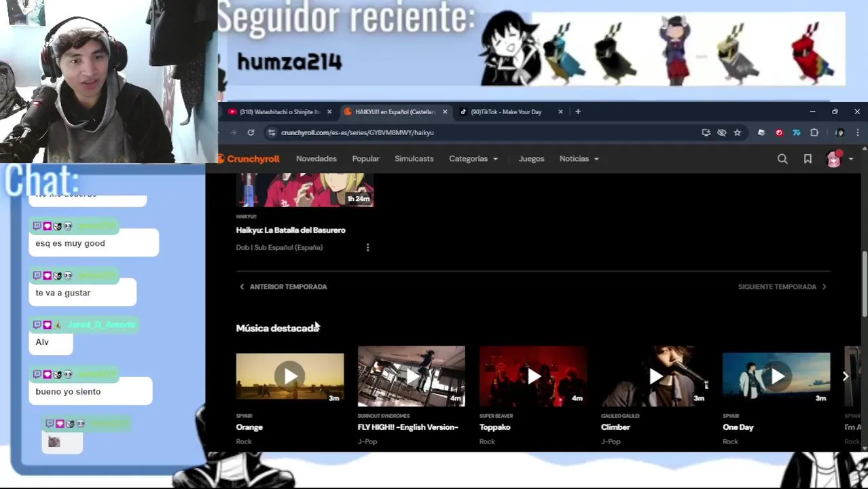Go to Anterior Temporada
Image resolution: width=868 pixels, height=489 pixels.
283,287
